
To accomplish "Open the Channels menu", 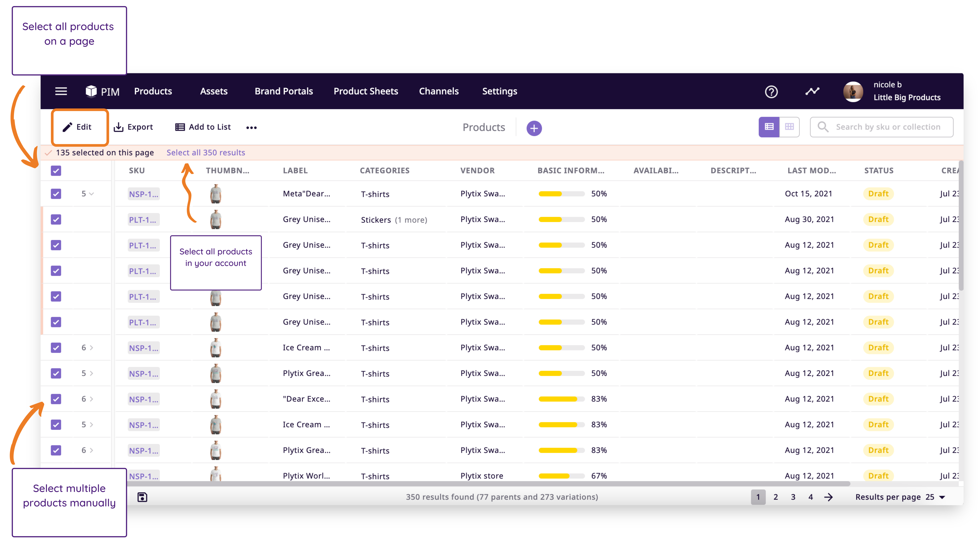I will pos(439,91).
